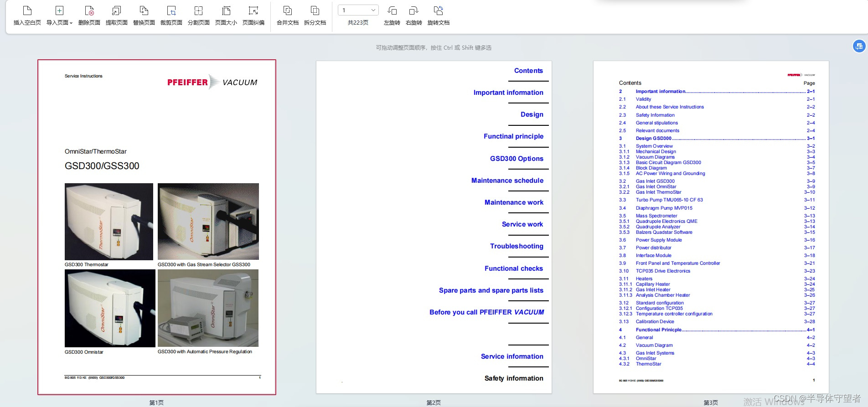Click the Split Page (分割页面) icon
868x407 pixels.
pyautogui.click(x=199, y=10)
